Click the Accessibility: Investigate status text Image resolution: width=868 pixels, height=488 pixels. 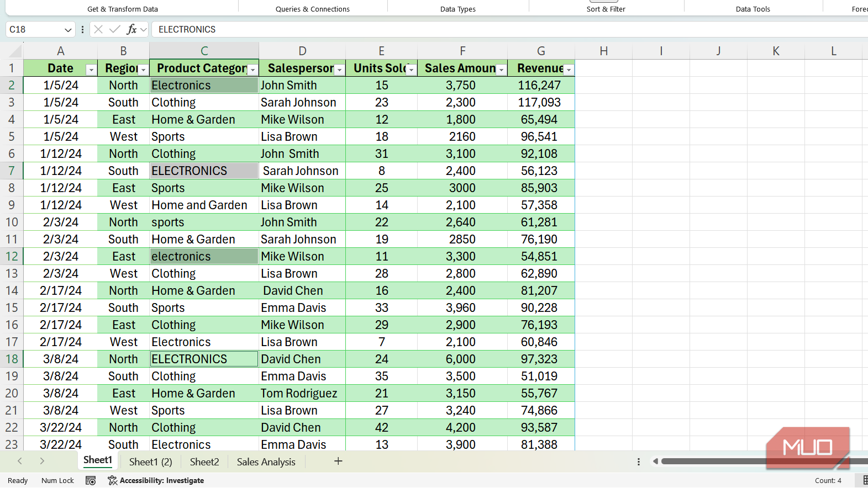pyautogui.click(x=162, y=481)
